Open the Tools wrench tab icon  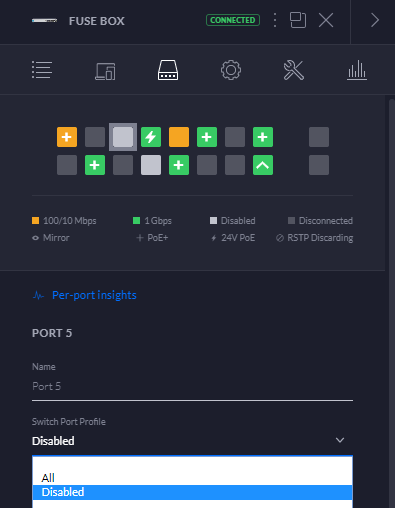tap(294, 70)
